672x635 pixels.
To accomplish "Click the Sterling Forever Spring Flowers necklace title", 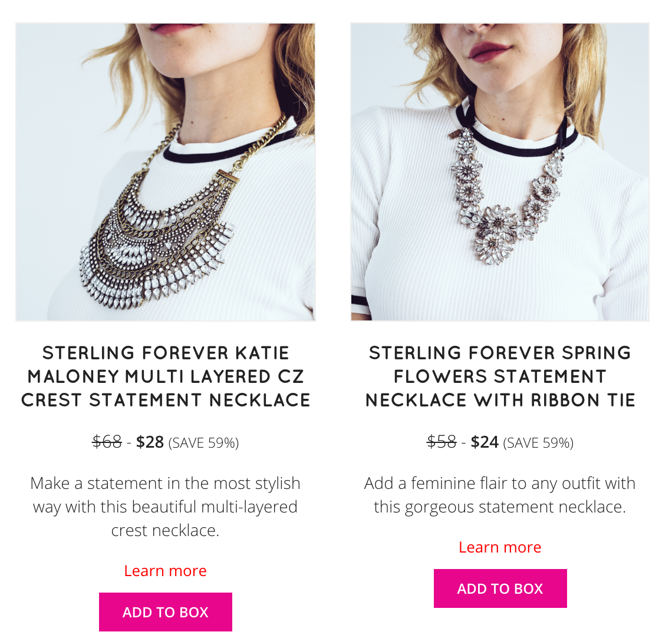I will pos(500,377).
